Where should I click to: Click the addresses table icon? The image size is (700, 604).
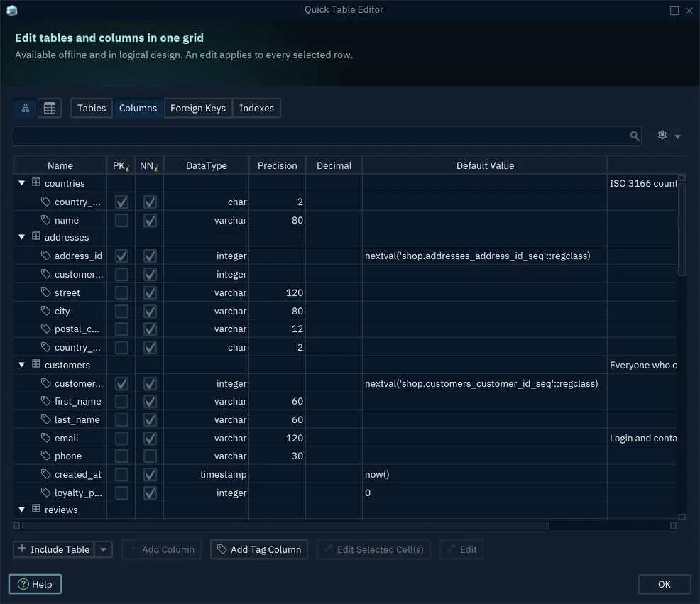pyautogui.click(x=36, y=236)
